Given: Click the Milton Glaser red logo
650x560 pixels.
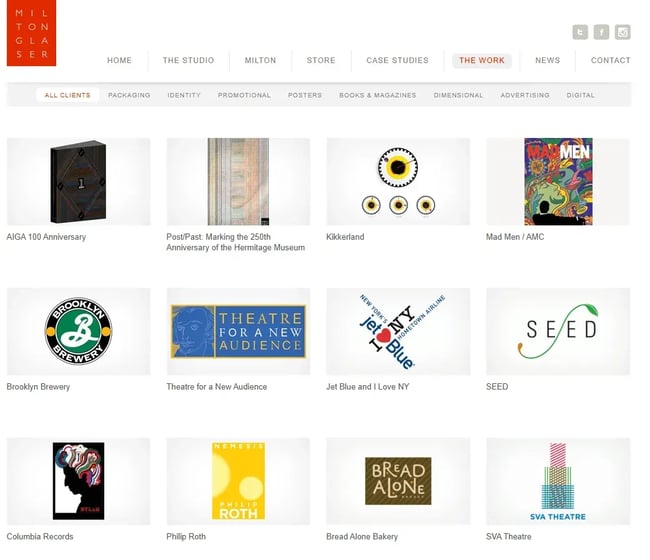Looking at the screenshot, I should pos(32,33).
